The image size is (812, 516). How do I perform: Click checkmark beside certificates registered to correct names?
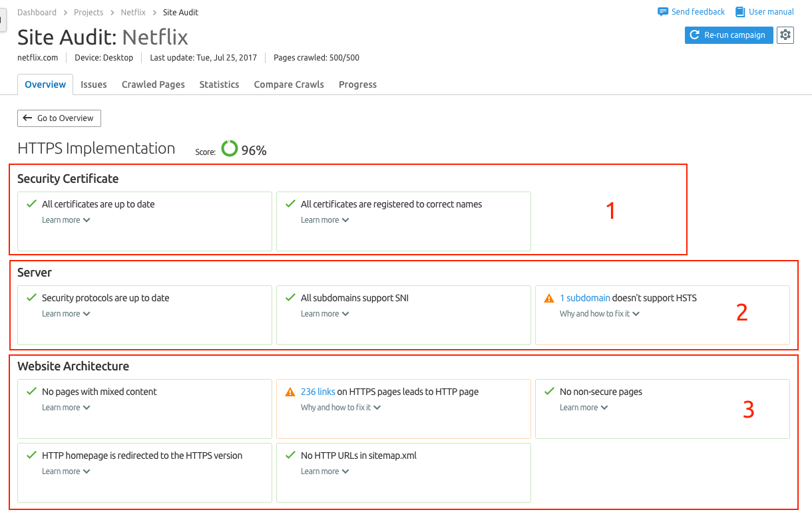click(290, 204)
